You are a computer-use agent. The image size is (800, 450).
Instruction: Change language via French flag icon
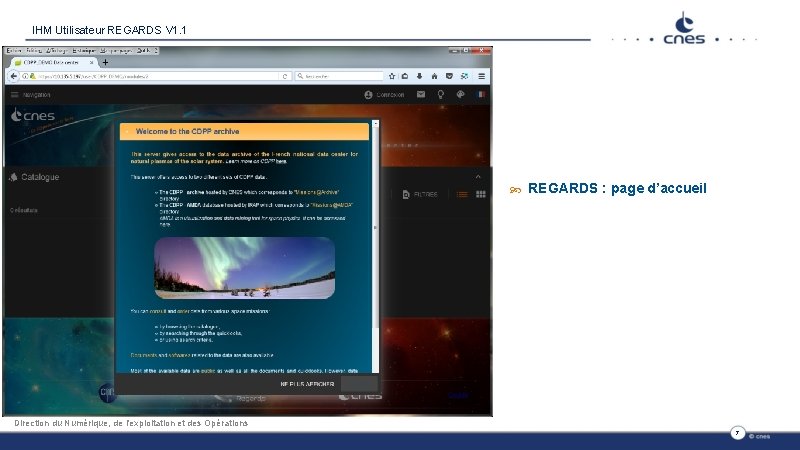click(x=481, y=94)
